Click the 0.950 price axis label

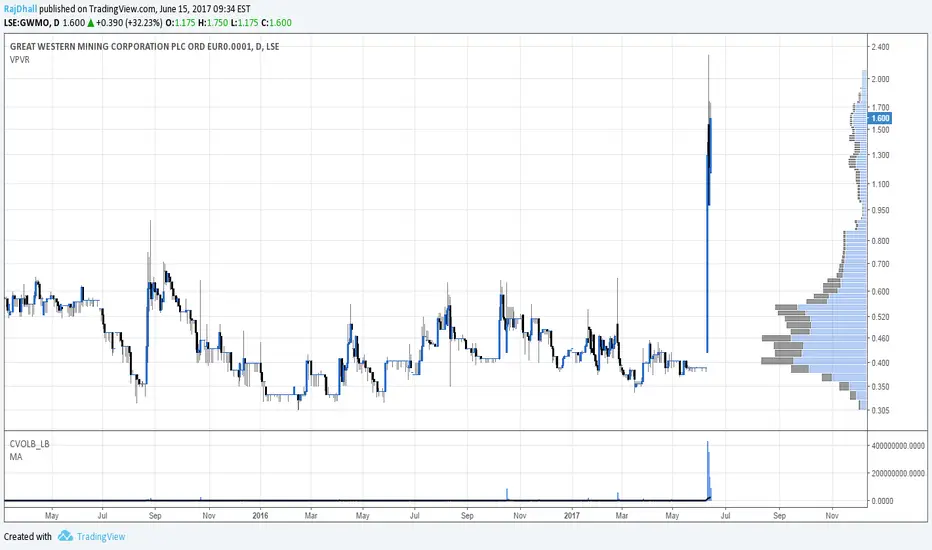(x=880, y=210)
